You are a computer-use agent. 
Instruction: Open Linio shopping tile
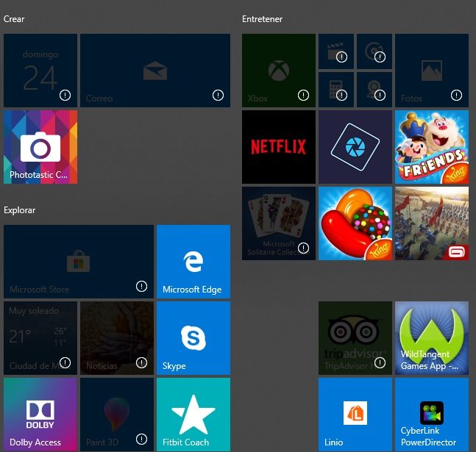[355, 415]
